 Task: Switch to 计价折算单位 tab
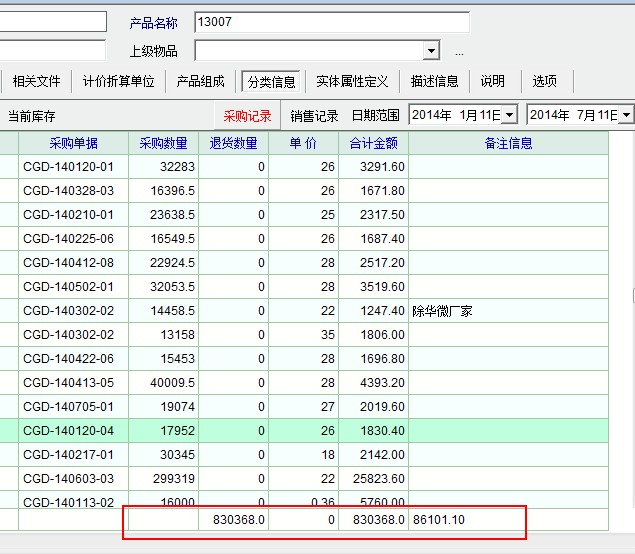[x=118, y=81]
